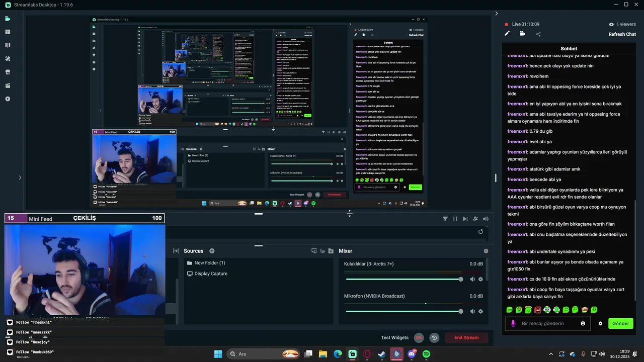
Task: Click Refresh Chat
Action: (622, 34)
